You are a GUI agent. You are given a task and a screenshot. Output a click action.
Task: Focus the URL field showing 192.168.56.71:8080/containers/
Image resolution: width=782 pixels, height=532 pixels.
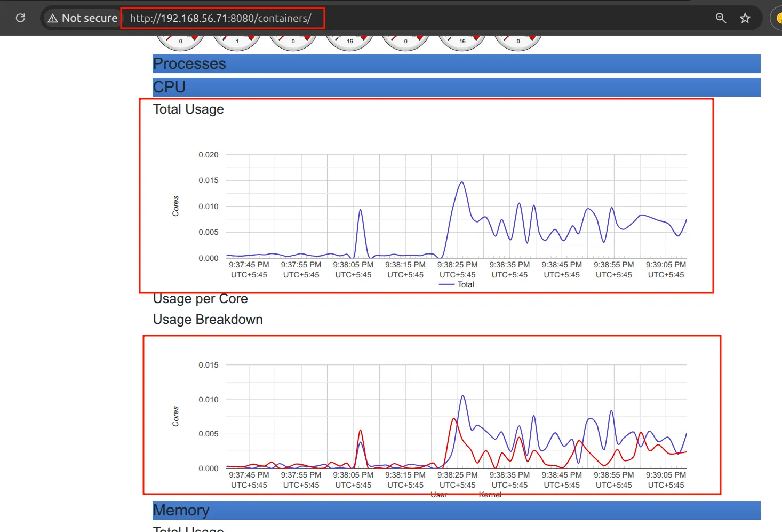(x=221, y=18)
